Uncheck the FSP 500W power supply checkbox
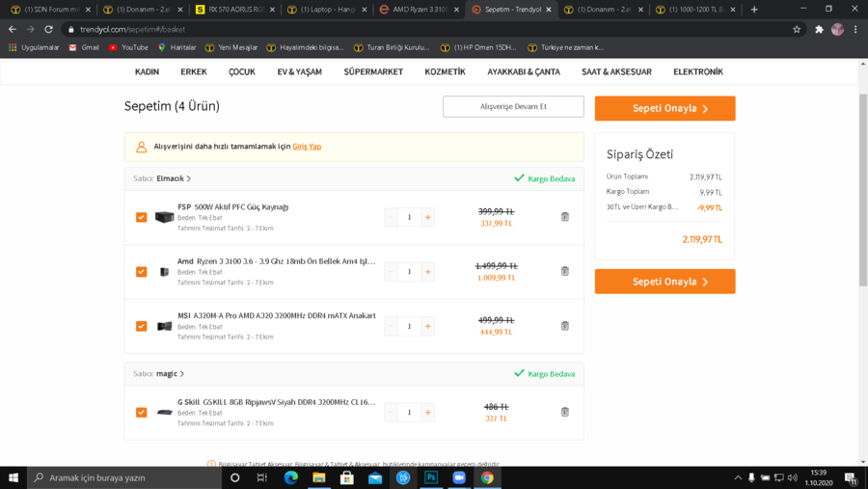Screen dimensions: 868x489 click(141, 217)
